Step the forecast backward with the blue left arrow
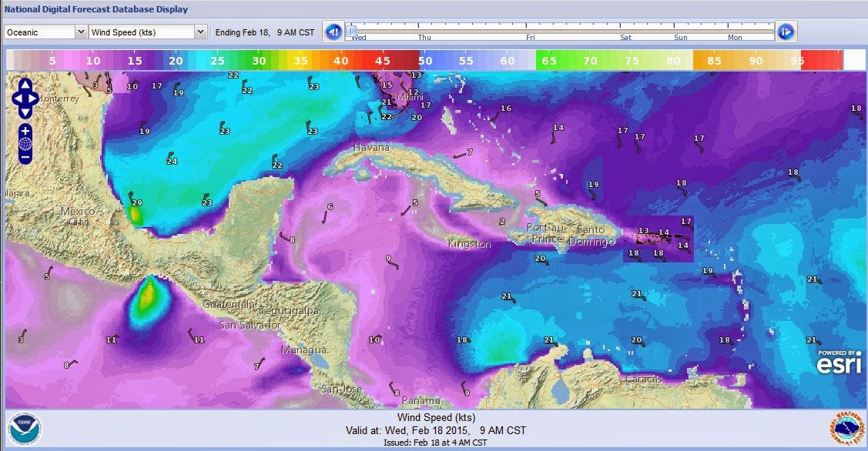Viewport: 868px width, 451px height. pos(333,32)
